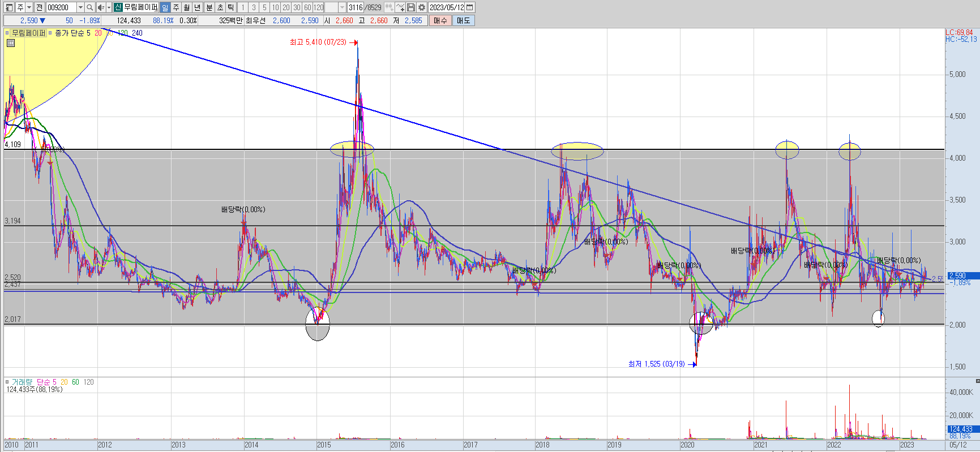The width and height of the screenshot is (980, 452).
Task: Click the 거래량 volume legend label
Action: [22, 382]
